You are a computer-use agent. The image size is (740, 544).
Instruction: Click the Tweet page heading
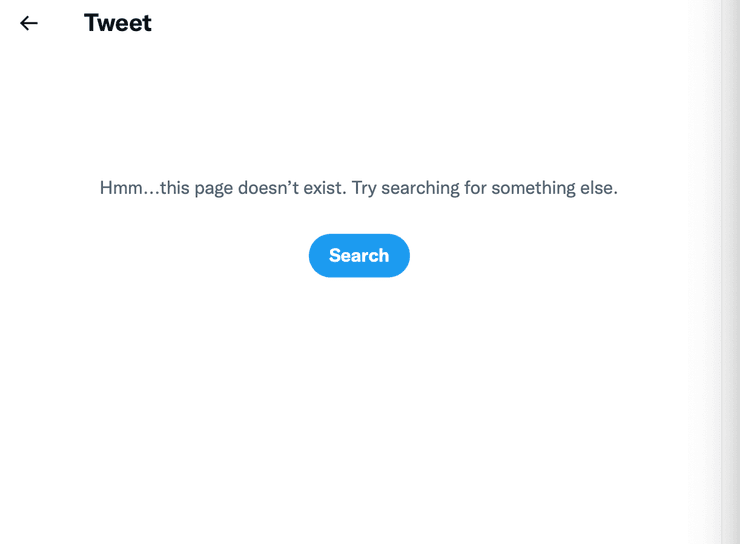tap(118, 23)
